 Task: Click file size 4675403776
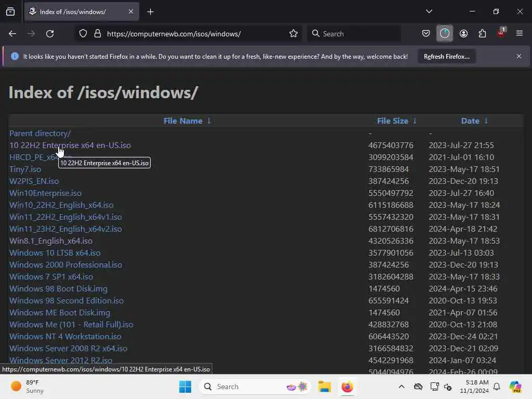pyautogui.click(x=391, y=145)
